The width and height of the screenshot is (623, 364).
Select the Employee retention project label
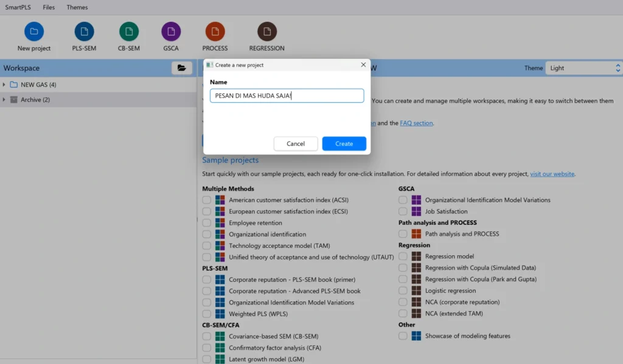point(256,223)
